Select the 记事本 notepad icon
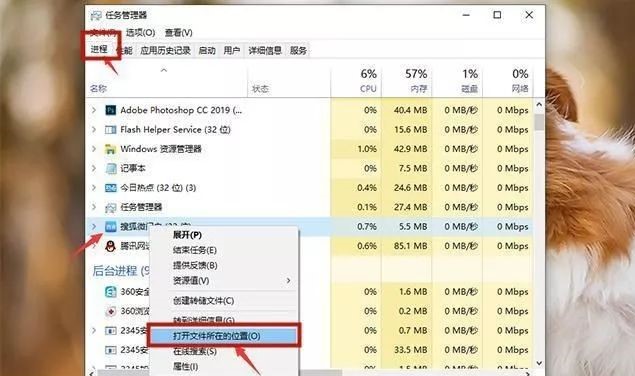Image resolution: width=635 pixels, height=376 pixels. [111, 168]
